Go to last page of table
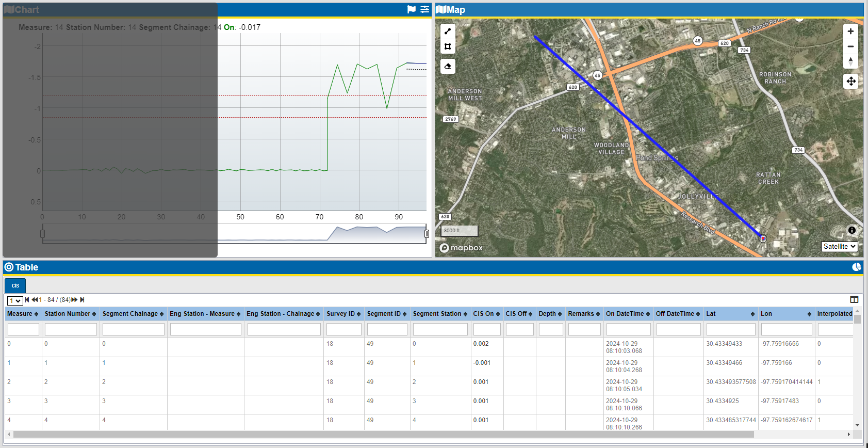 coord(82,299)
